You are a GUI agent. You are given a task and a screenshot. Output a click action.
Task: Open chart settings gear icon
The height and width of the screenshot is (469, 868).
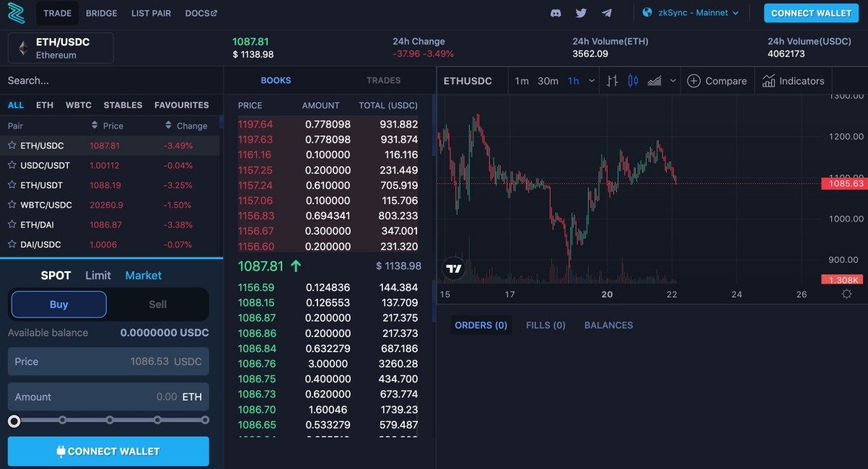pos(847,294)
